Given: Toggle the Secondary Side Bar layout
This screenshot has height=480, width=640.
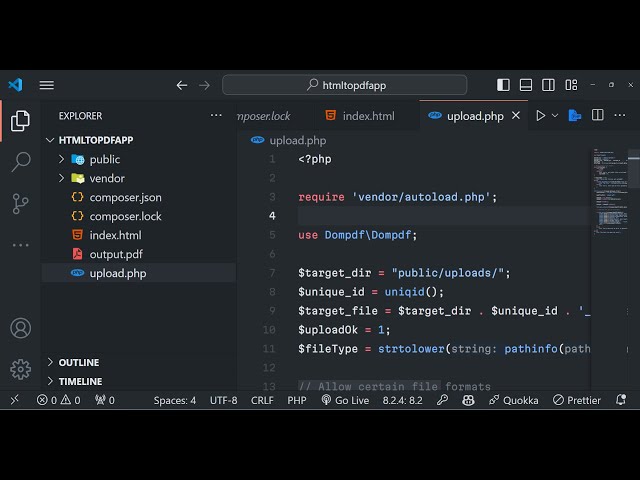Looking at the screenshot, I should 547,85.
